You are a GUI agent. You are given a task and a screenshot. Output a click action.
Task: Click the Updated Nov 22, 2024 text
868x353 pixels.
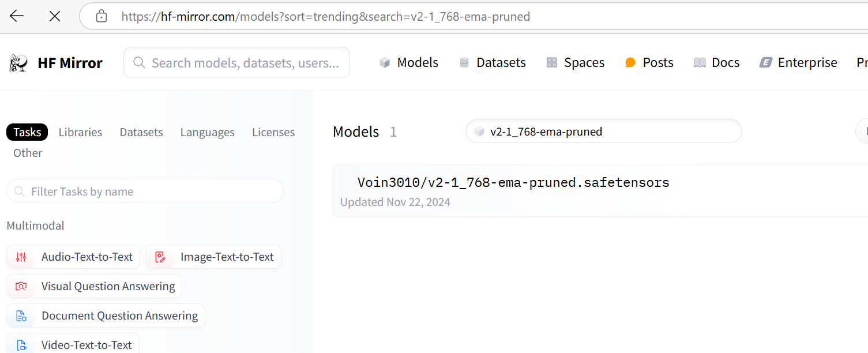pos(395,202)
